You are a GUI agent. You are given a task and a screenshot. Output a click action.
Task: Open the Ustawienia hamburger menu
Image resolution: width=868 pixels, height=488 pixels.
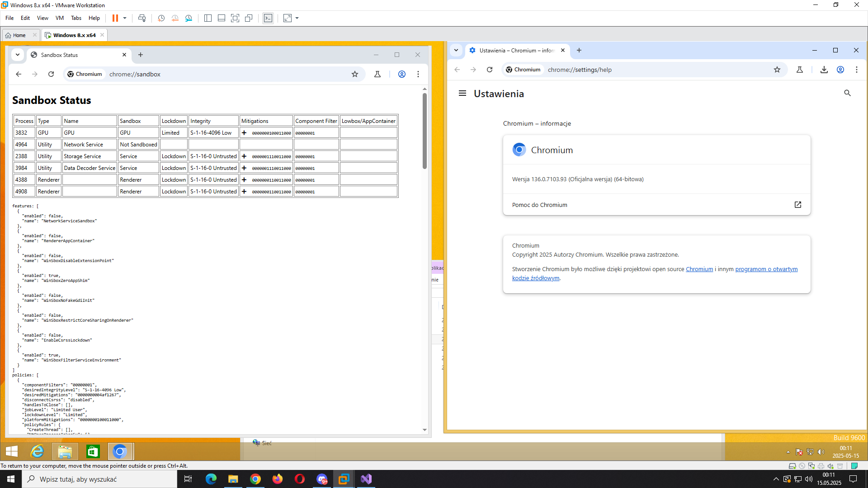[x=462, y=94]
